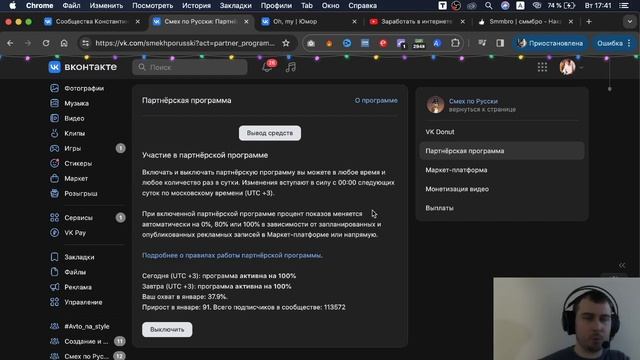Switch to Сообщества Константин tab

tap(92, 22)
